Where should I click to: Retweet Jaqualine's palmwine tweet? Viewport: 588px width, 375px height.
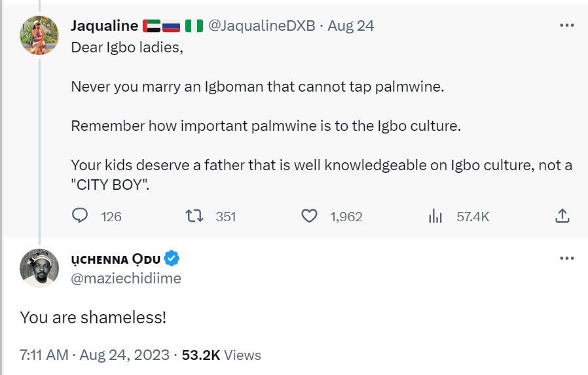pos(193,216)
